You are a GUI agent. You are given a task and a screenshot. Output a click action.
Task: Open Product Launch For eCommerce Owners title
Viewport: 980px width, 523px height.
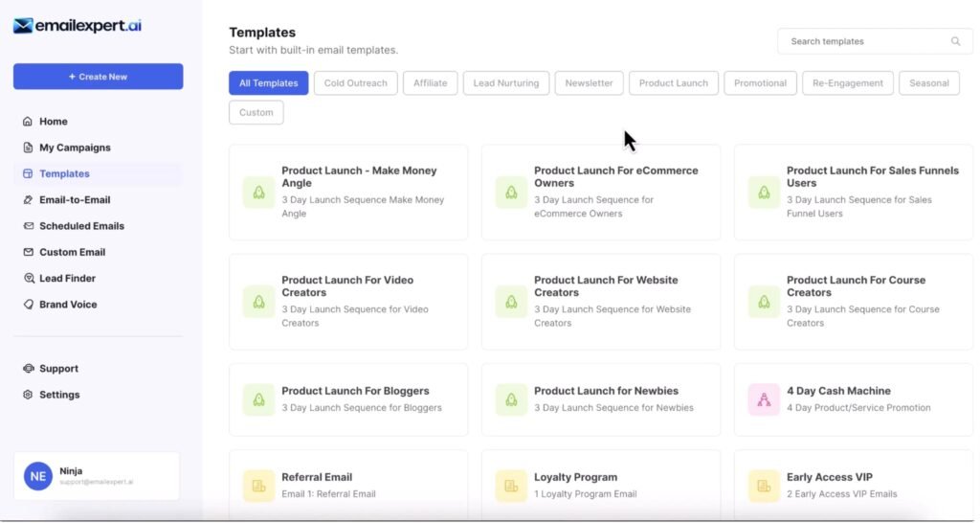point(615,176)
